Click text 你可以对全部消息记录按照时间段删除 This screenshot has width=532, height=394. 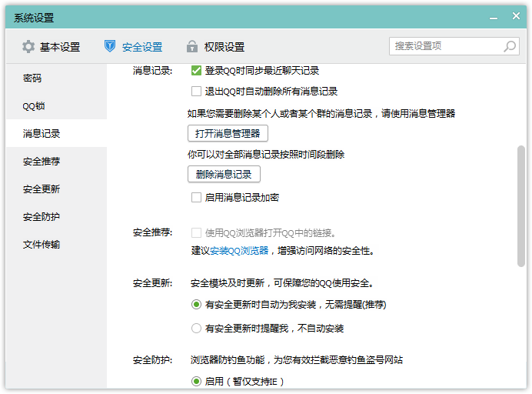pyautogui.click(x=266, y=155)
